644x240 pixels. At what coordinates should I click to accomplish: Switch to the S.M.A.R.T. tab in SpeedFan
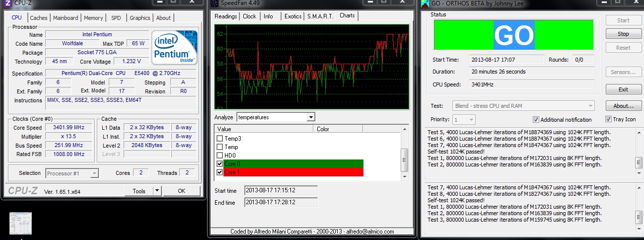(x=320, y=16)
